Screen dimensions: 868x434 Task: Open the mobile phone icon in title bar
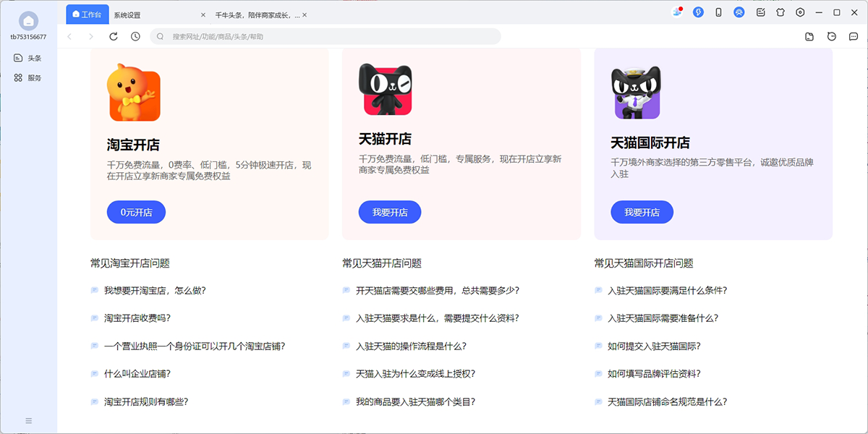718,12
